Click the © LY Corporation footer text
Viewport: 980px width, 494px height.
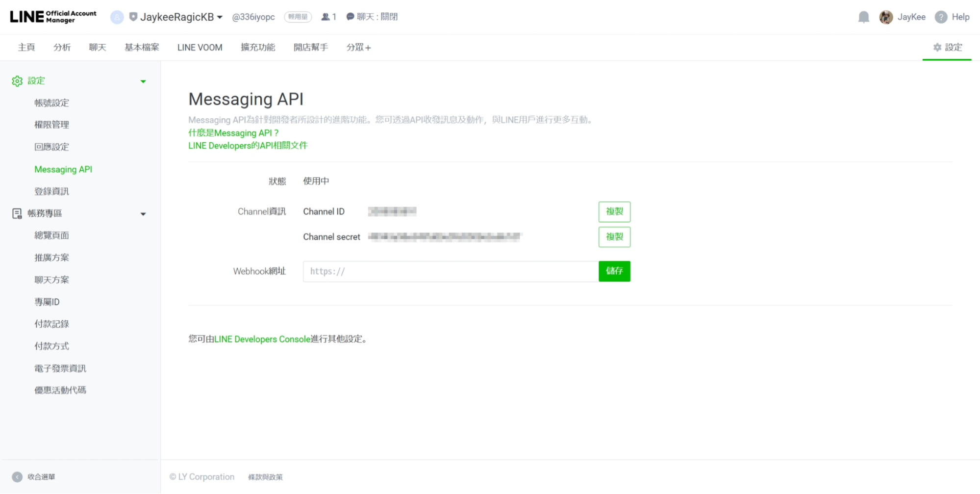point(202,477)
